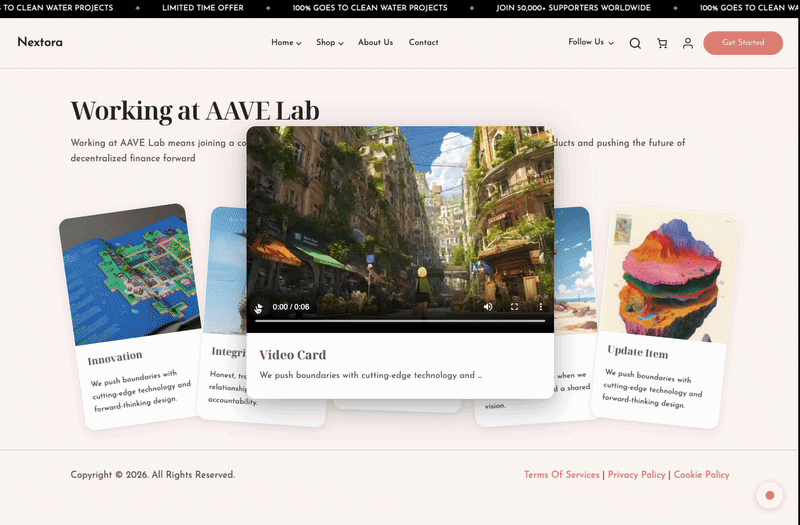Click the Integrity card heading
Image resolution: width=800 pixels, height=525 pixels.
pyautogui.click(x=228, y=352)
